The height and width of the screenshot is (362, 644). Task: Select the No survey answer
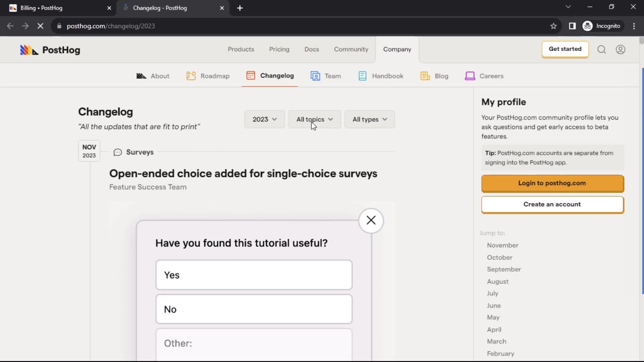(x=254, y=309)
